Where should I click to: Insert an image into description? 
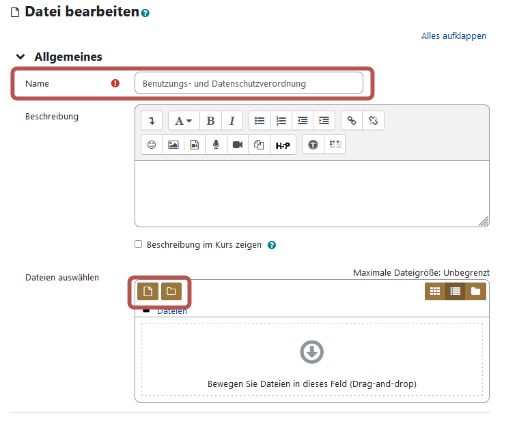pos(173,145)
